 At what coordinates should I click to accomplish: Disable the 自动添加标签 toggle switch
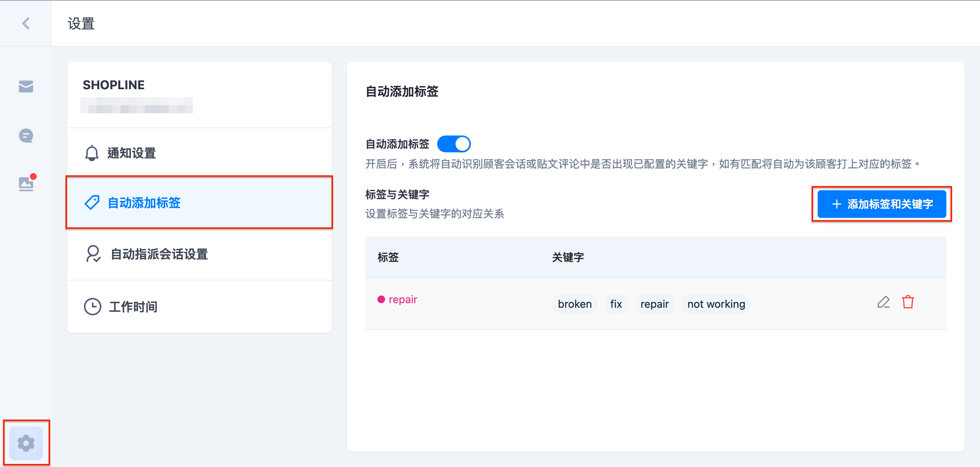pyautogui.click(x=454, y=144)
